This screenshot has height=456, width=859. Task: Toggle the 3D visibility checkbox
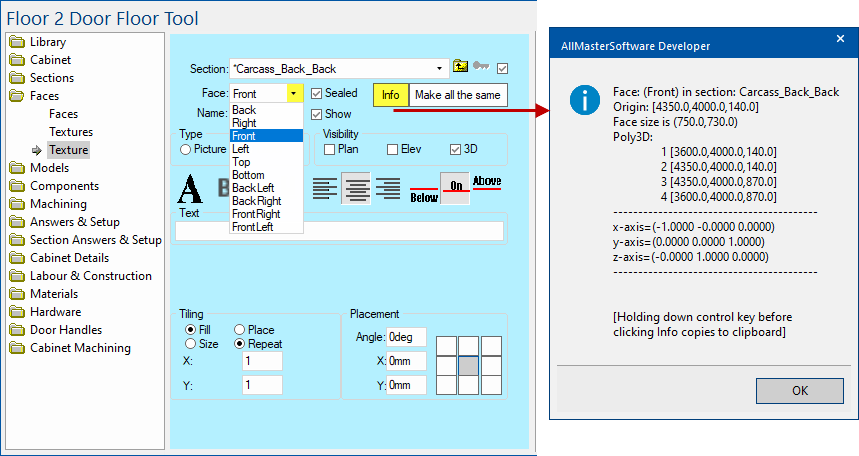[x=455, y=150]
